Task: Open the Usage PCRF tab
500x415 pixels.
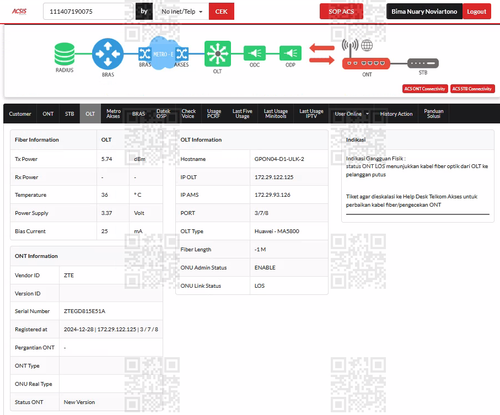Action: click(x=214, y=114)
